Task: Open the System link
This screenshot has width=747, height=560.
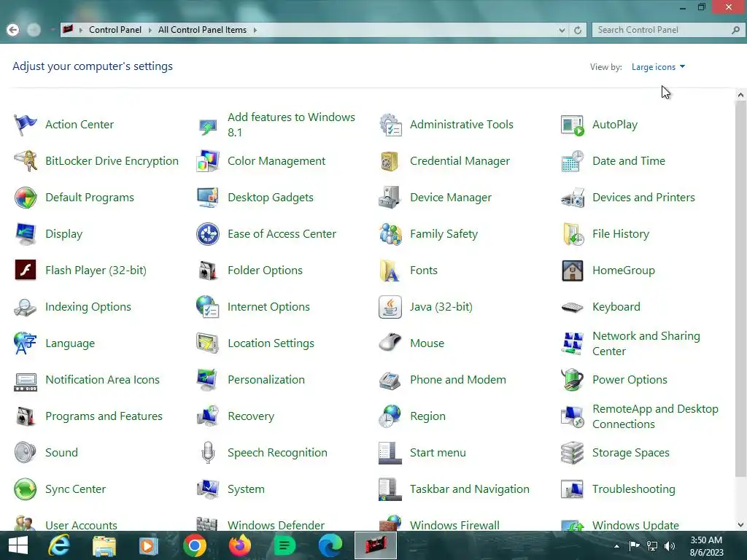Action: coord(246,489)
